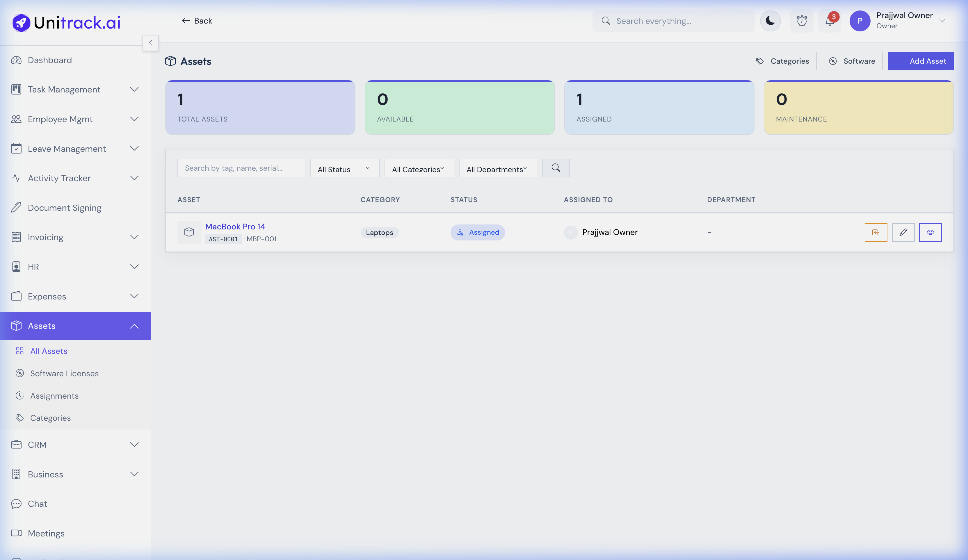Image resolution: width=968 pixels, height=560 pixels.
Task: Open the MacBook Pro 14 asset link
Action: [235, 226]
